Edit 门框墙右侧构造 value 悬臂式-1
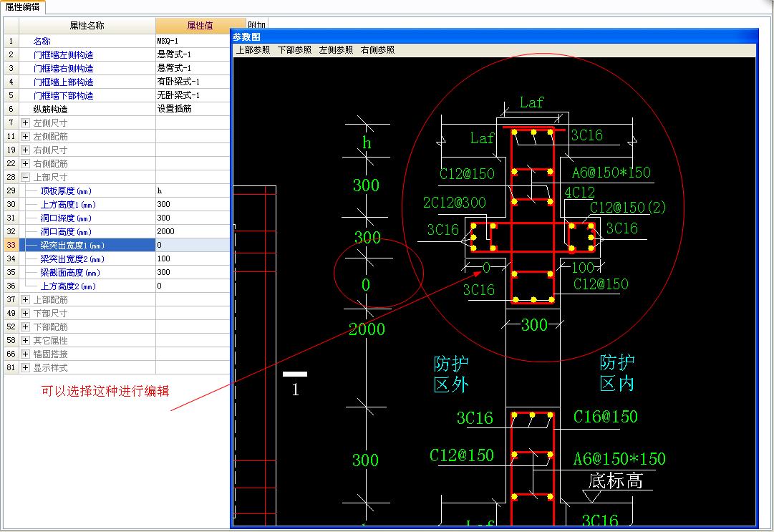The height and width of the screenshot is (532, 774). coord(193,68)
